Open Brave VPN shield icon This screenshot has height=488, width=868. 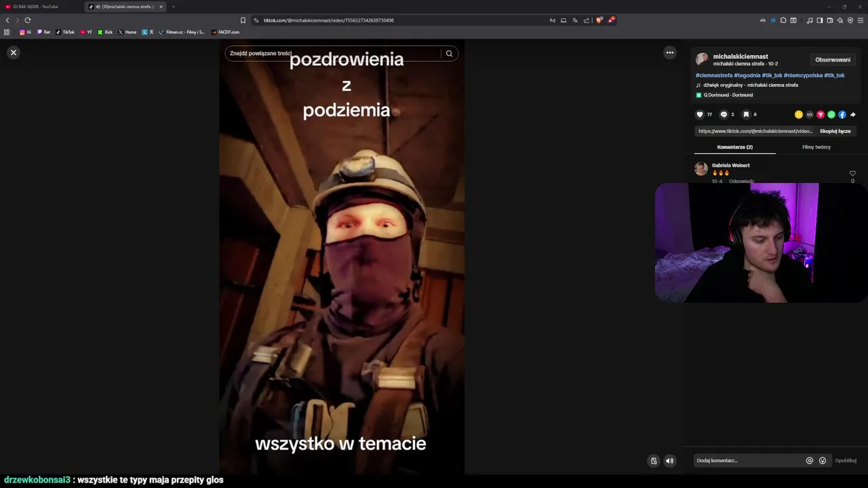coord(850,20)
